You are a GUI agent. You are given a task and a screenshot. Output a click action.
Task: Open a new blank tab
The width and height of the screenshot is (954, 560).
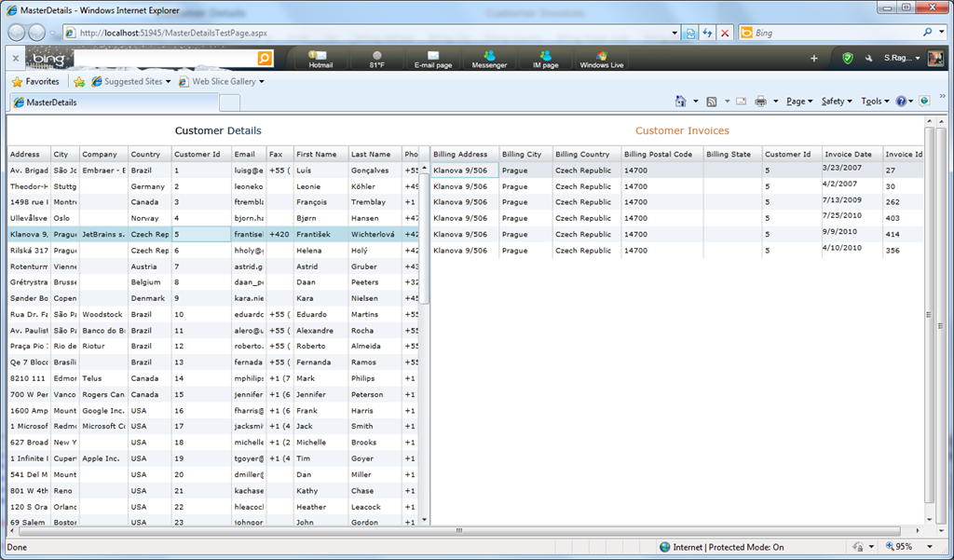tap(229, 102)
